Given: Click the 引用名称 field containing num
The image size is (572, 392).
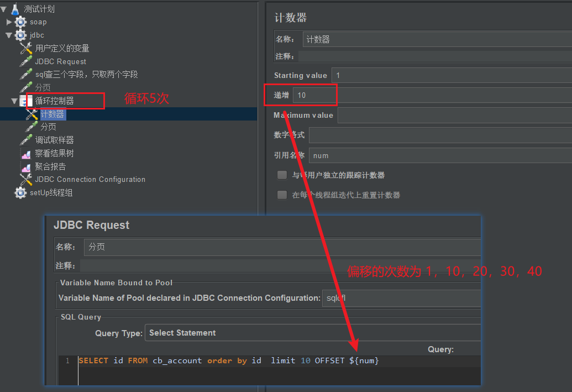Looking at the screenshot, I should tap(387, 155).
